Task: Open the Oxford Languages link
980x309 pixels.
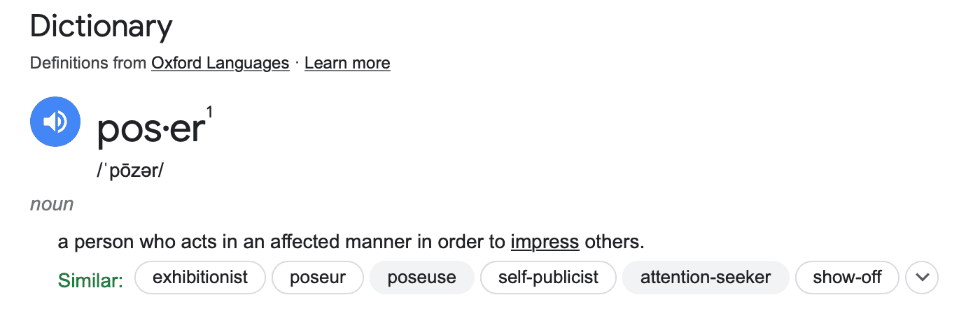Action: coord(220,63)
